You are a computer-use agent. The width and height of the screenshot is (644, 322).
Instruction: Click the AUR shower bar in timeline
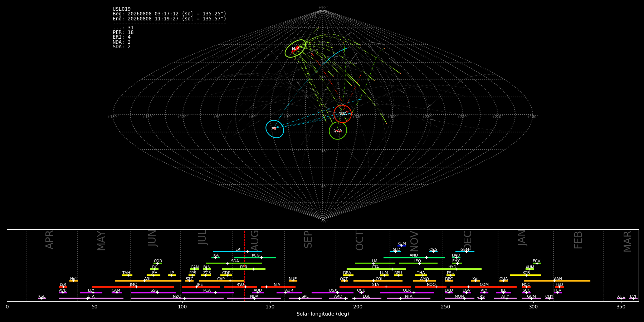click(289, 293)
